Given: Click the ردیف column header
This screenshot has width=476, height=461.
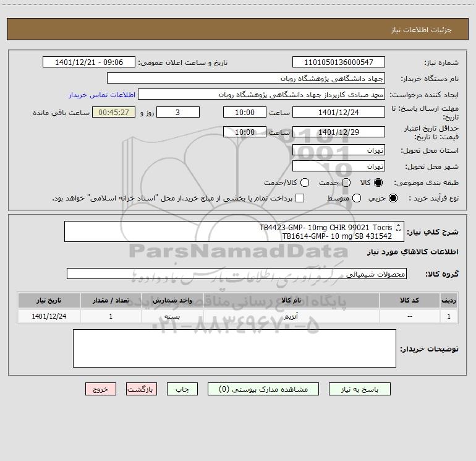Looking at the screenshot, I should [x=449, y=300].
